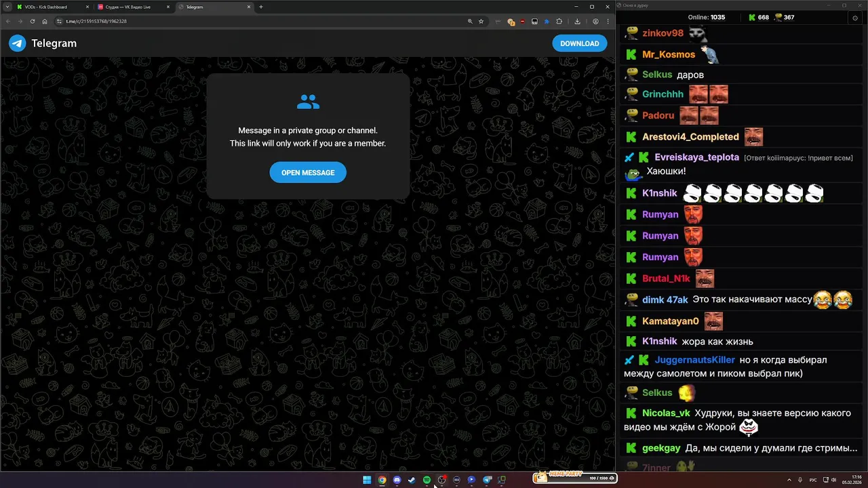
Task: Click the Хаюшки! chat message
Action: (666, 171)
